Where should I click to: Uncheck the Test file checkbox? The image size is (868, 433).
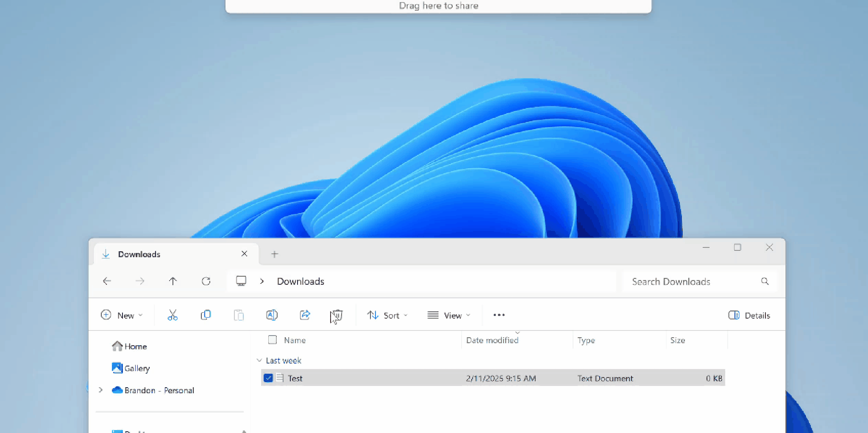tap(268, 378)
